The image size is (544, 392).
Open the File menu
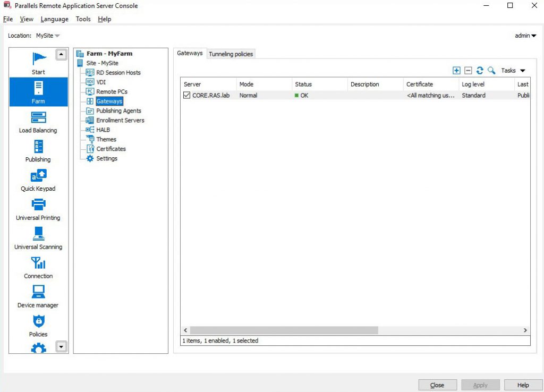click(7, 19)
